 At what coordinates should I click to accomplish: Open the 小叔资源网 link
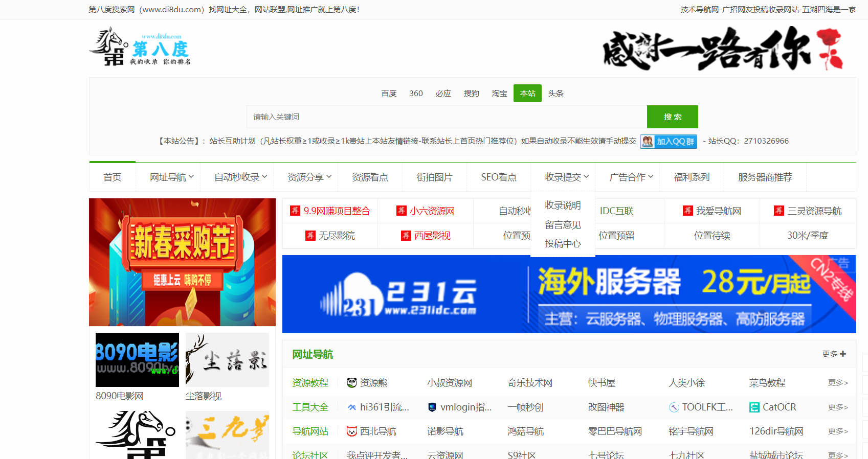(450, 382)
